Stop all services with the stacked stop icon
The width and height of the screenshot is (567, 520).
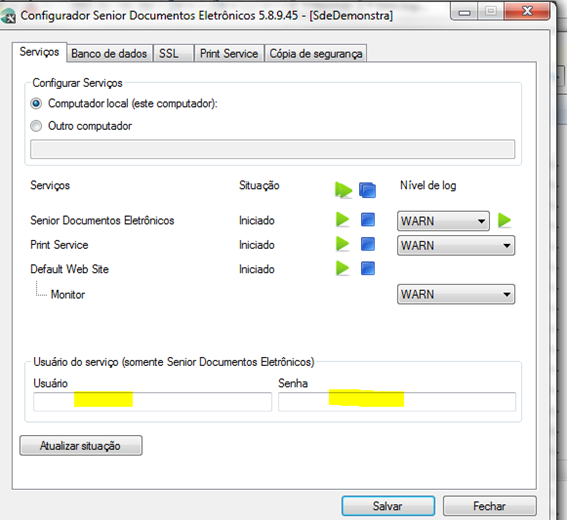tap(367, 190)
